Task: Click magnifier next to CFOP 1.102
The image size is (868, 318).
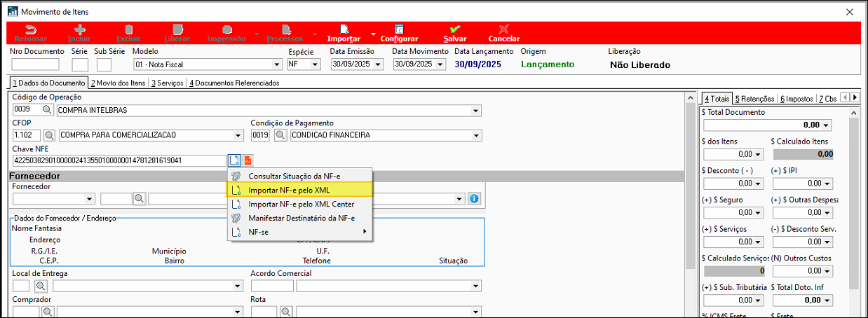Action: tap(50, 135)
